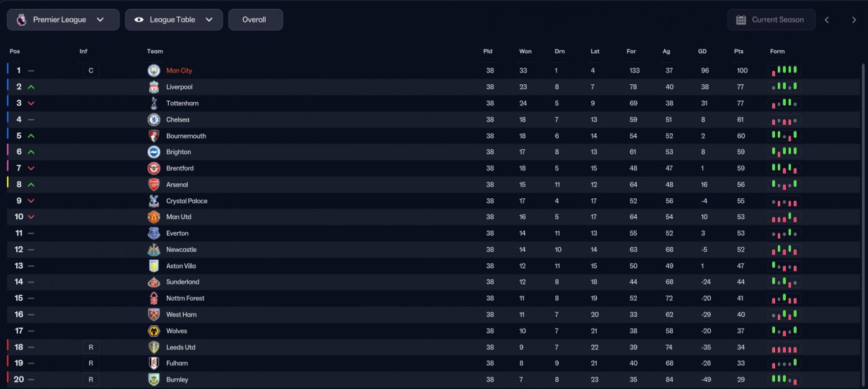The height and width of the screenshot is (389, 868).
Task: Go to the previous season with the left chevron
Action: tap(827, 20)
